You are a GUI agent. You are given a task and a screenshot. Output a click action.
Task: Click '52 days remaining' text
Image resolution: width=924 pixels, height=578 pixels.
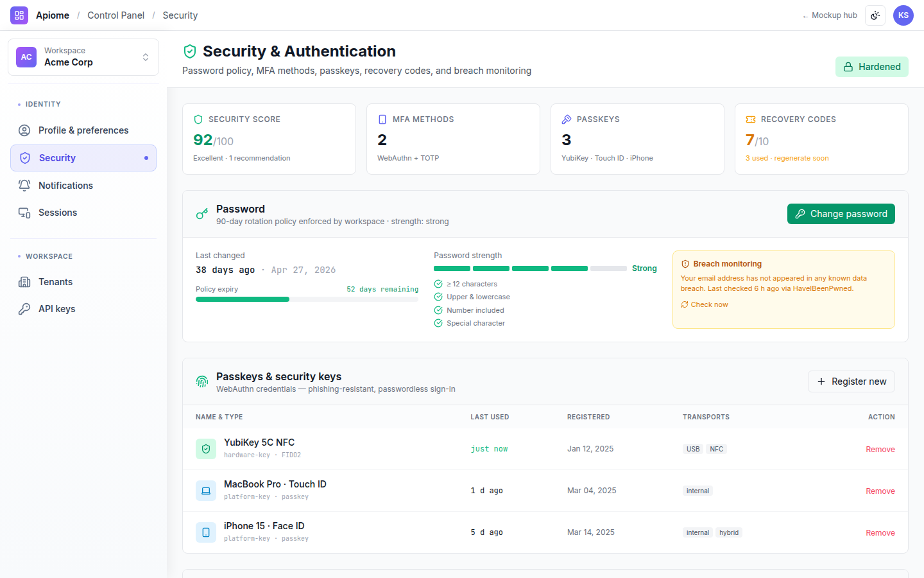coord(382,289)
